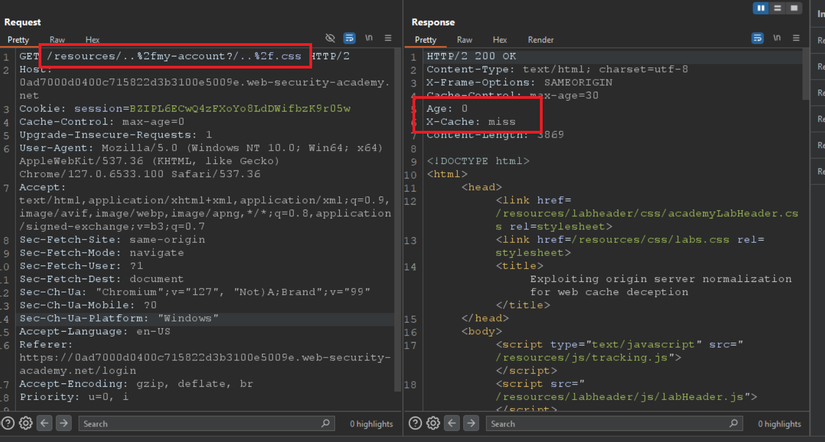Open Response search help icon

[x=415, y=423]
